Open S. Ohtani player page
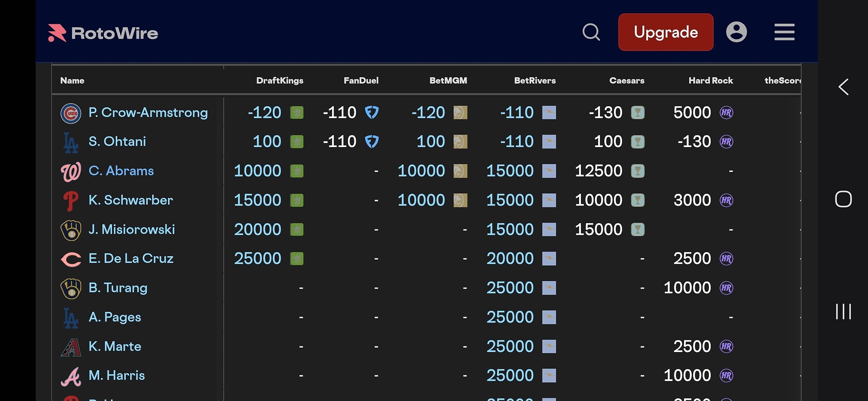 coord(118,142)
